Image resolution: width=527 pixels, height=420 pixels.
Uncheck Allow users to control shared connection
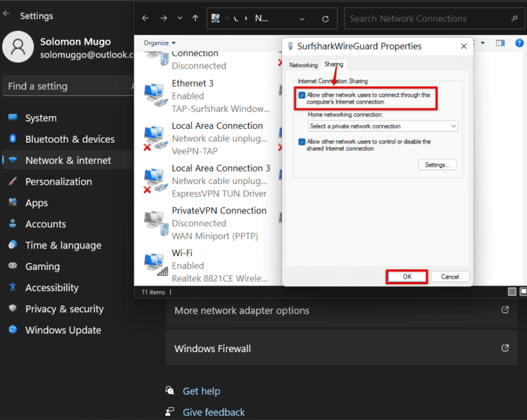pyautogui.click(x=302, y=142)
